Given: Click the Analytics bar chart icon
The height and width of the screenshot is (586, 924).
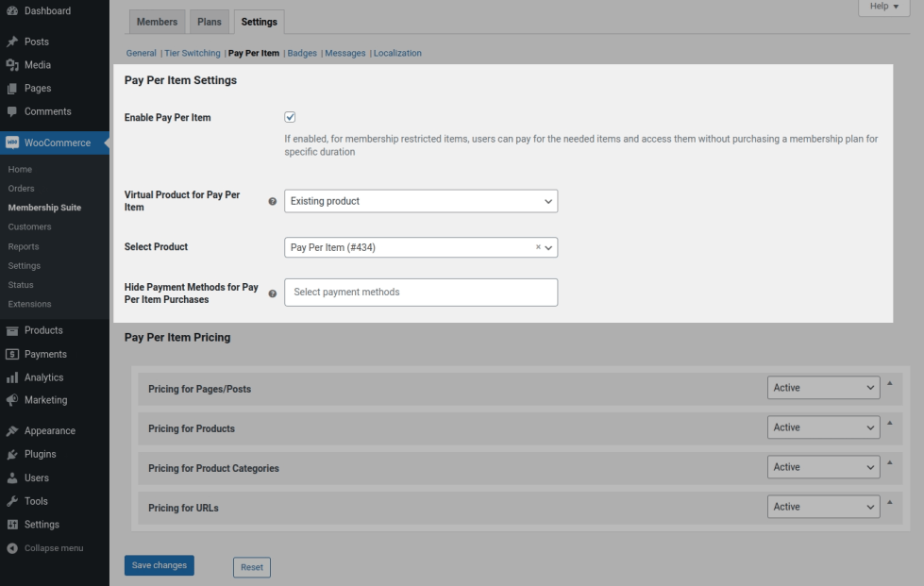Looking at the screenshot, I should coord(12,377).
